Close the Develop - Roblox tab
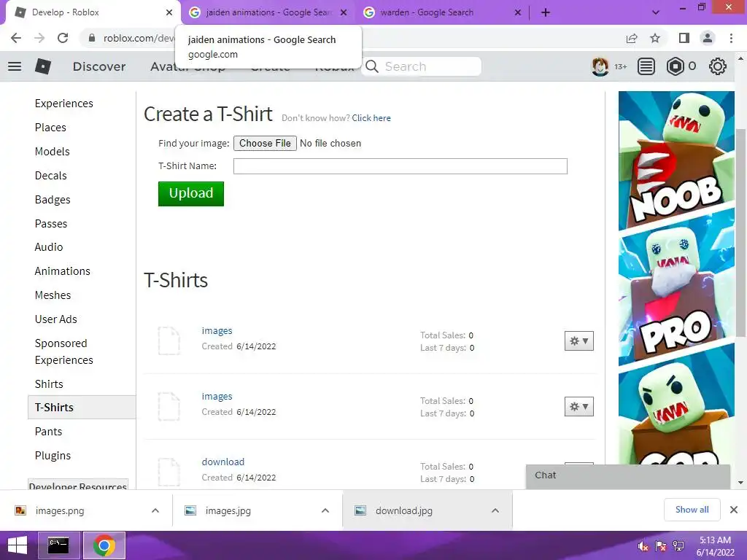 [x=169, y=12]
